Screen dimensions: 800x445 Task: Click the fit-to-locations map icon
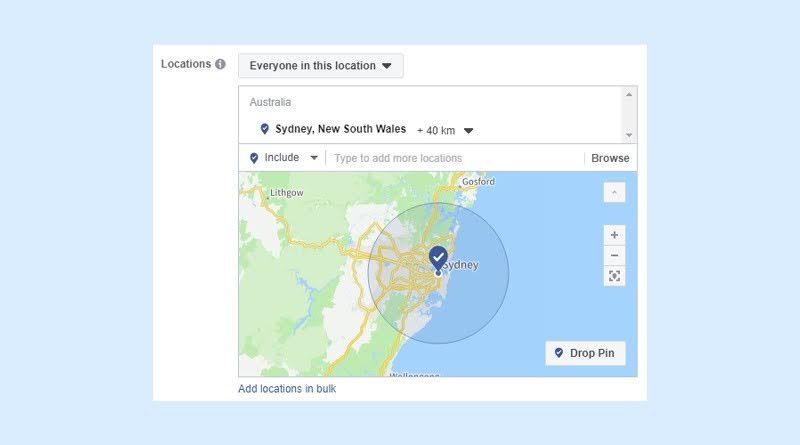614,276
